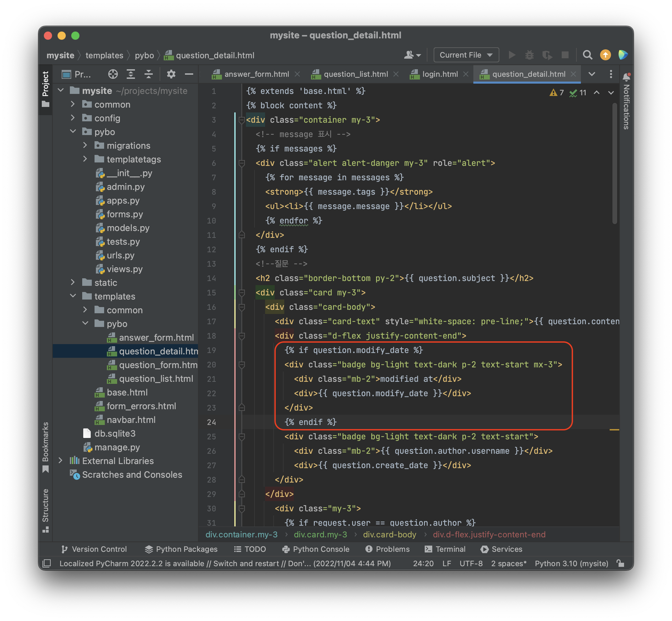
Task: Open views.py in the project tree
Action: pyautogui.click(x=125, y=269)
